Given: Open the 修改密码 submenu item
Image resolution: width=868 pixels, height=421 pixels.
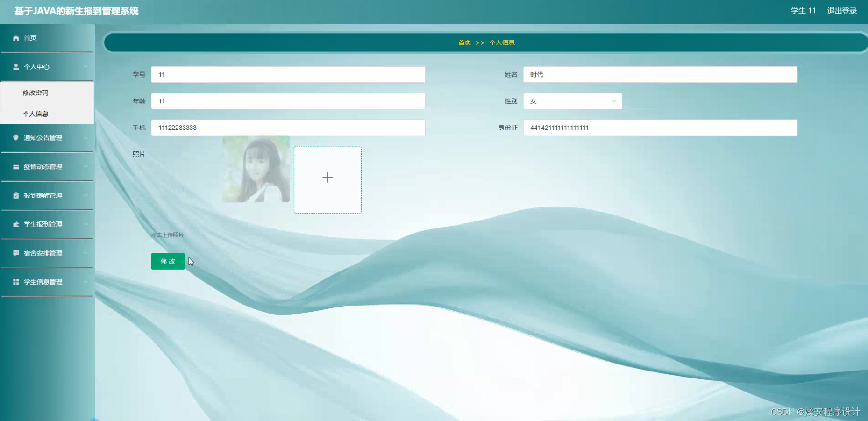Looking at the screenshot, I should pos(35,93).
